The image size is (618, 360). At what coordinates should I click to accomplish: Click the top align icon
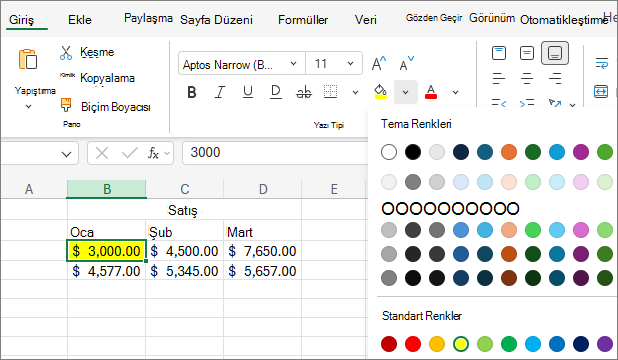pos(499,53)
